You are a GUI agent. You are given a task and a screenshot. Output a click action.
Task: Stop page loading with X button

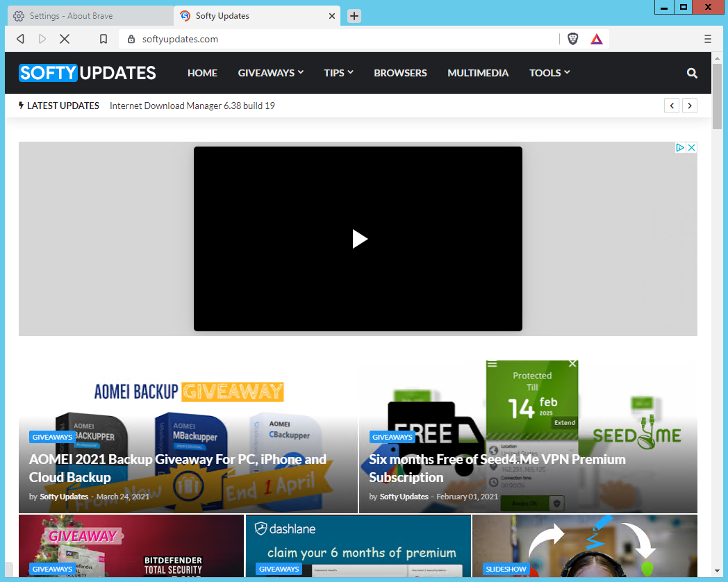point(65,39)
